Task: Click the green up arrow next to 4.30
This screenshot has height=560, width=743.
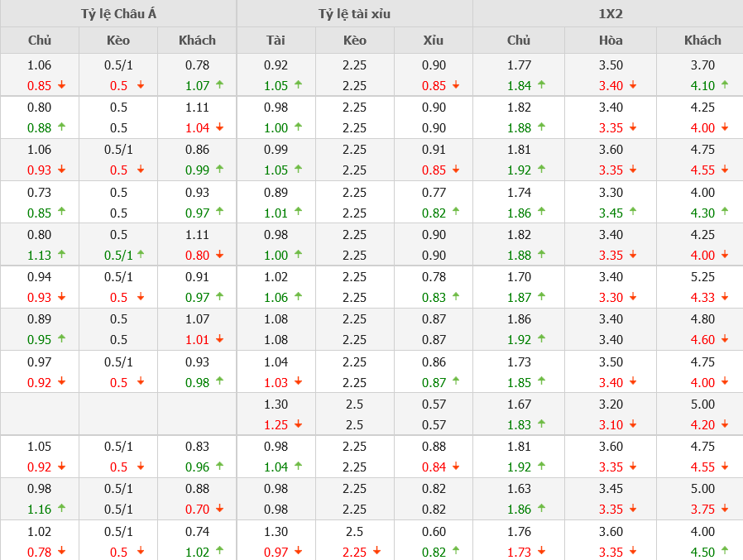Action: point(725,212)
